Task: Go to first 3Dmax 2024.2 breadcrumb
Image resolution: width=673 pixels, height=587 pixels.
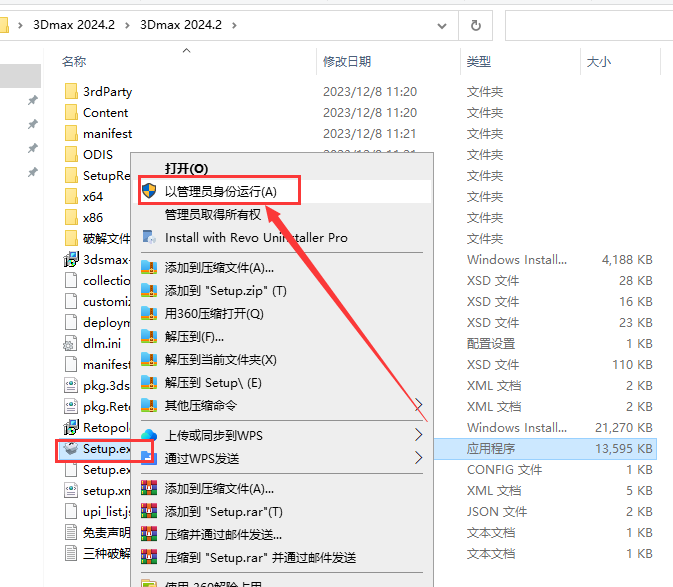Action: (74, 25)
